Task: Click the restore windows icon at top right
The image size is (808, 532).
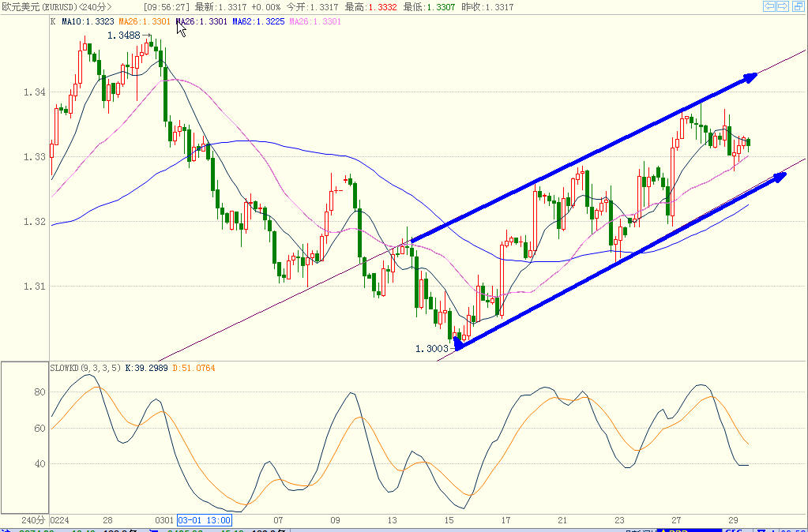Action: click(797, 6)
